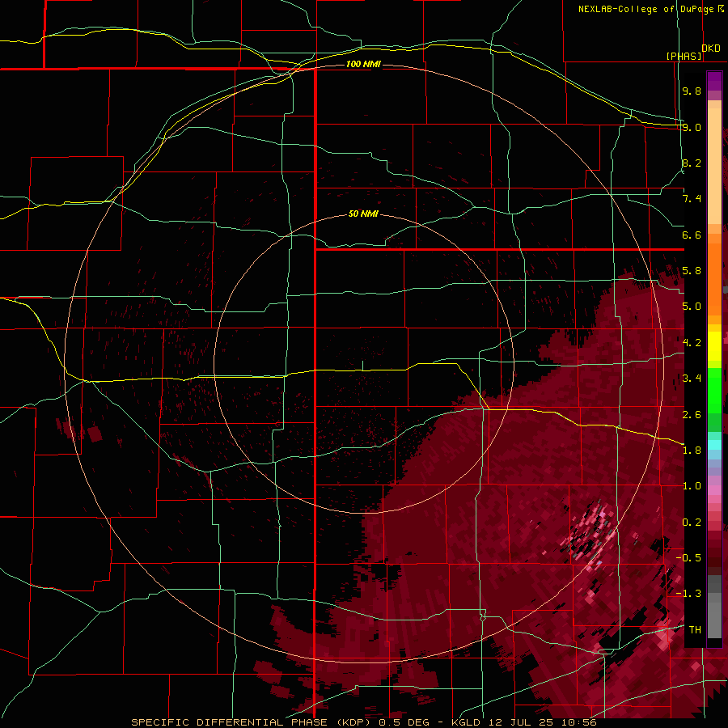Click the [PHAS] legend heading

click(x=684, y=56)
